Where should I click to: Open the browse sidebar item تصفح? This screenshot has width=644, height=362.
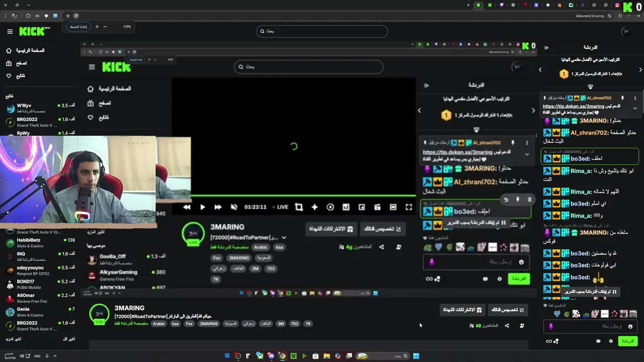point(17,63)
